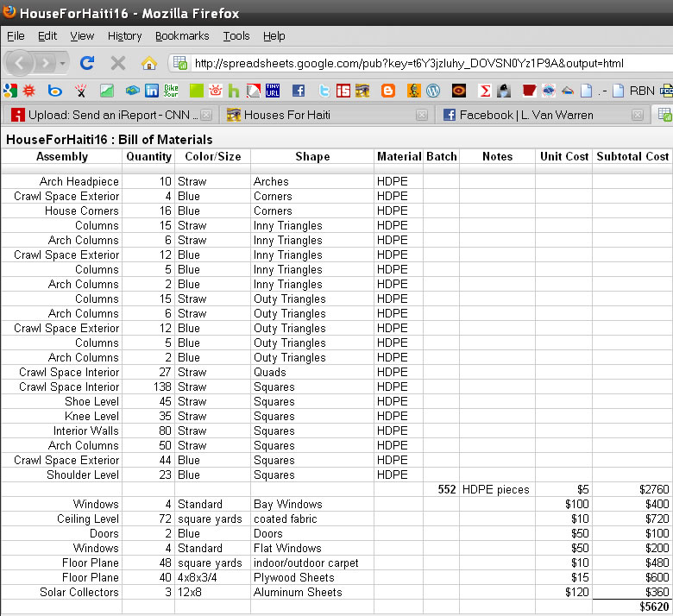Open the LinkedIn bookmark icon

click(152, 91)
